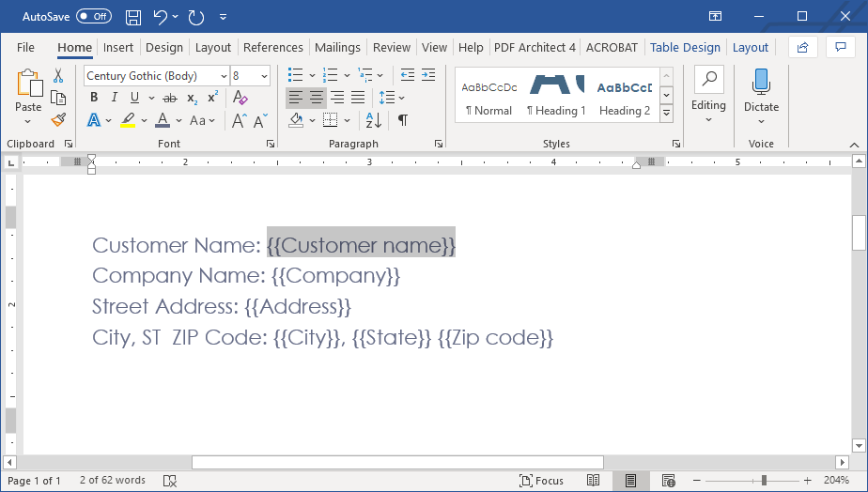Expand the Styles gallery More arrow
Screen dimensions: 868x492
667,114
